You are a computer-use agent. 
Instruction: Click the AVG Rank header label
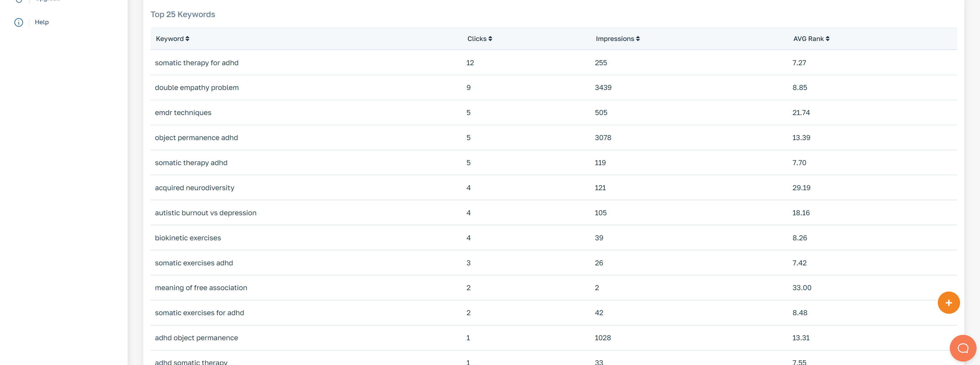tap(808, 39)
